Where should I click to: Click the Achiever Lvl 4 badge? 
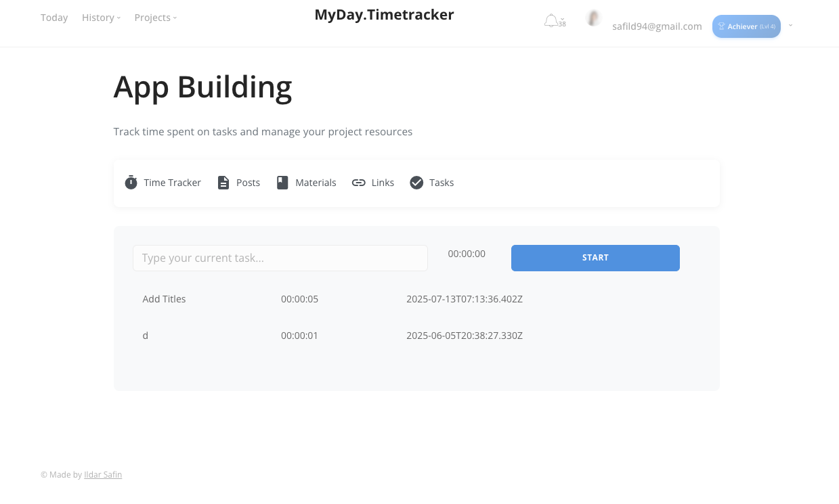(x=746, y=26)
